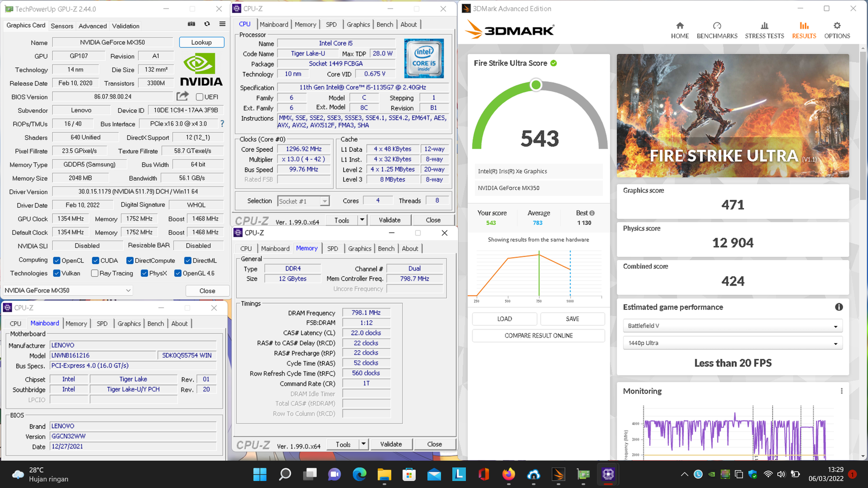Switch to GPU-Z Validation tab
The image size is (868, 488).
pyautogui.click(x=126, y=26)
